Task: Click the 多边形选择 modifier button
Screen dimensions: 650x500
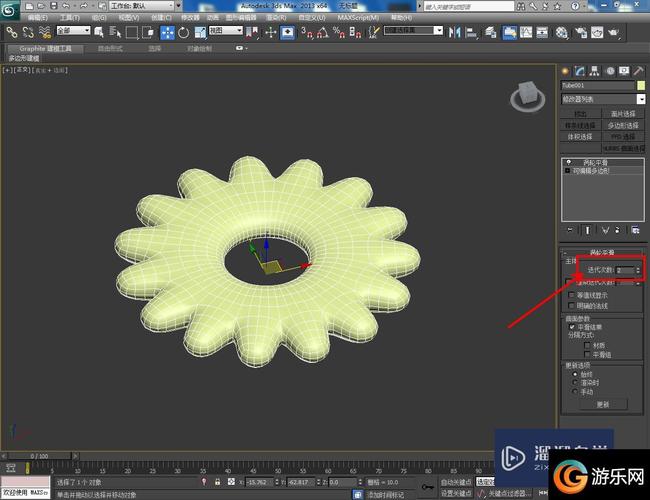Action: click(622, 125)
